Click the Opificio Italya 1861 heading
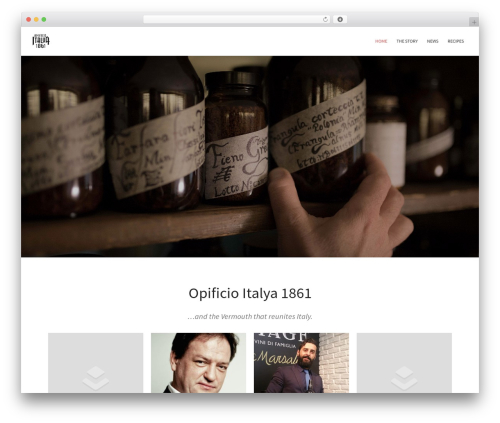Image resolution: width=500 pixels, height=423 pixels. [250, 293]
